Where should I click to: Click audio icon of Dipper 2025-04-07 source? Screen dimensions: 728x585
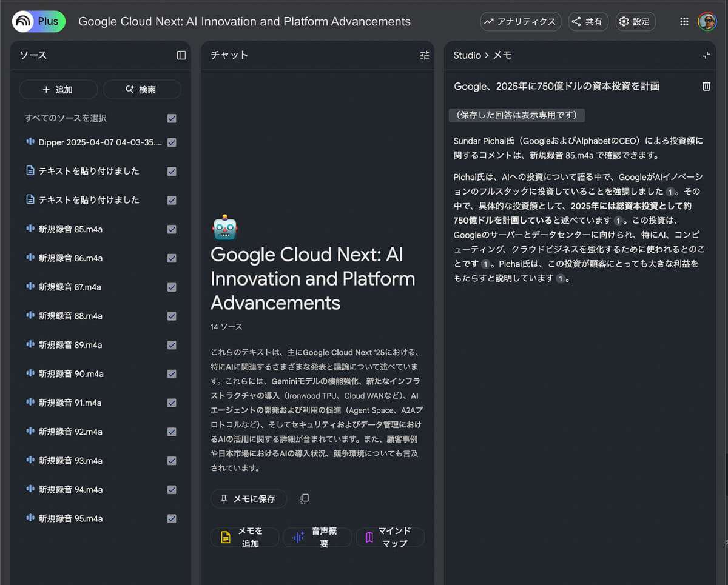(x=30, y=142)
